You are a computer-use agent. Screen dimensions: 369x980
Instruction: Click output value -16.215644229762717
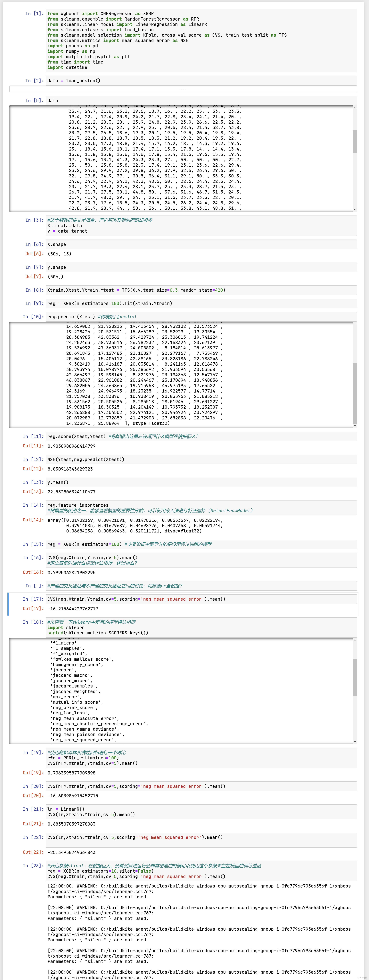(73, 609)
